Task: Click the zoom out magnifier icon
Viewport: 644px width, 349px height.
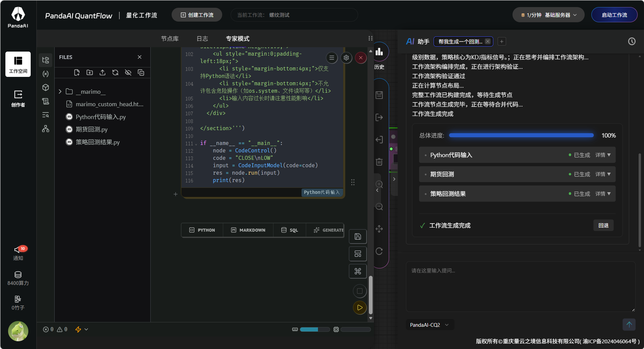Action: point(379,207)
